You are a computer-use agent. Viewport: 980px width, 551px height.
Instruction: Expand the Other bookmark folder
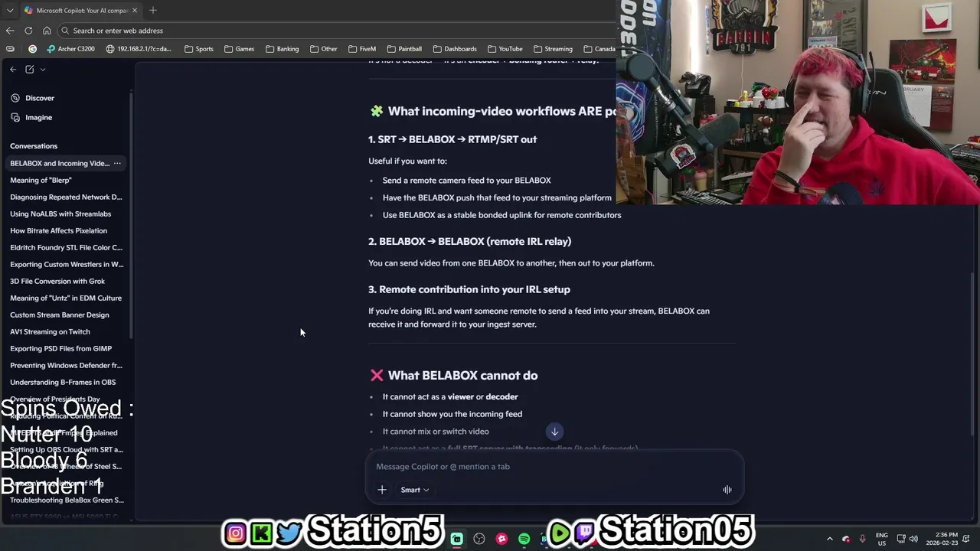click(x=324, y=49)
